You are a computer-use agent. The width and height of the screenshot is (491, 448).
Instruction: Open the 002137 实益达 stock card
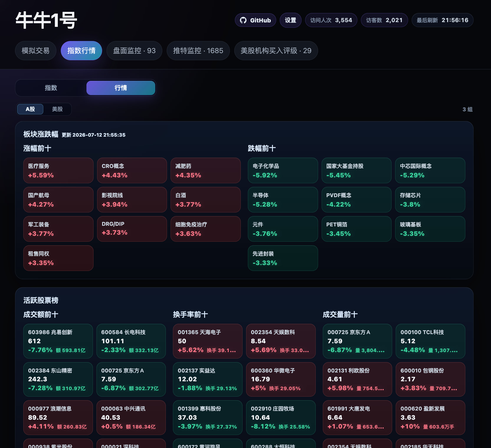coord(208,379)
